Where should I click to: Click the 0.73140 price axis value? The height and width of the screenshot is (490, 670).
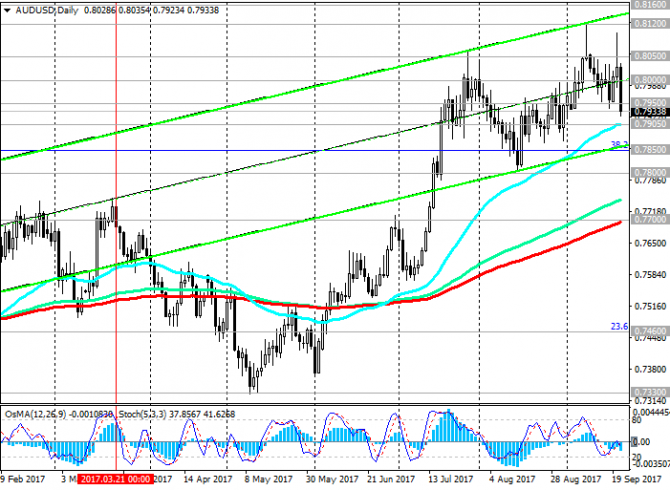[650, 401]
